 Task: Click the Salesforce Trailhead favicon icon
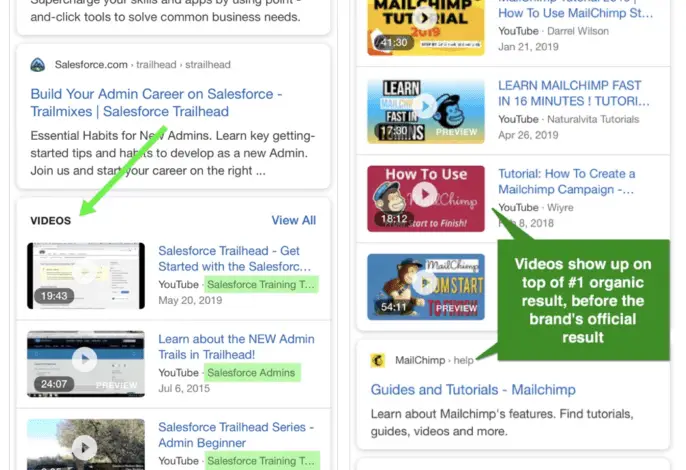coord(38,65)
